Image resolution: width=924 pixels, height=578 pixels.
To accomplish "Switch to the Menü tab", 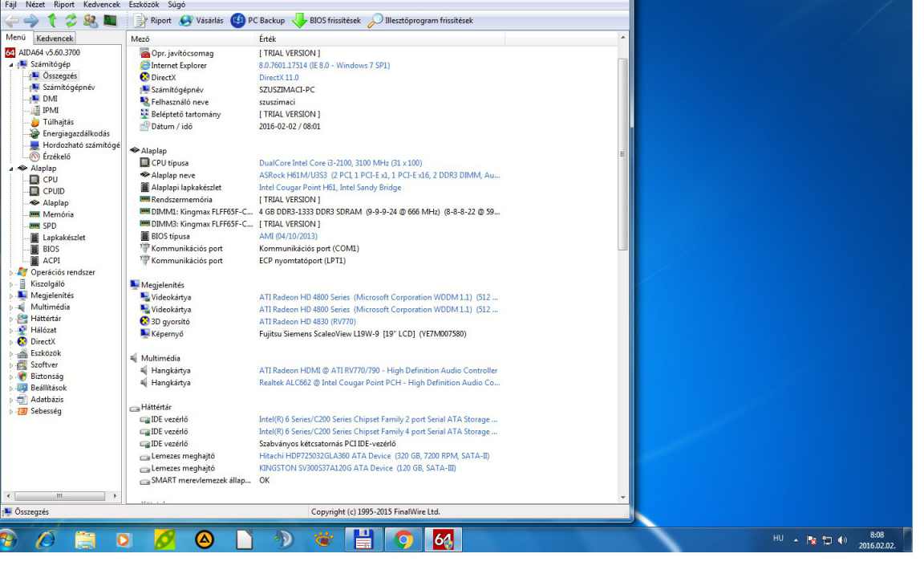I will click(16, 37).
